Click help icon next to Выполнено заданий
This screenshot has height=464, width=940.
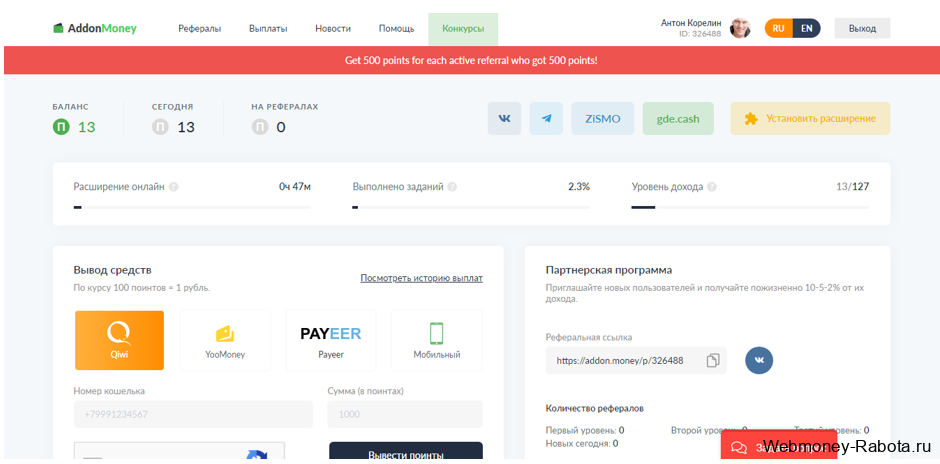(x=452, y=187)
